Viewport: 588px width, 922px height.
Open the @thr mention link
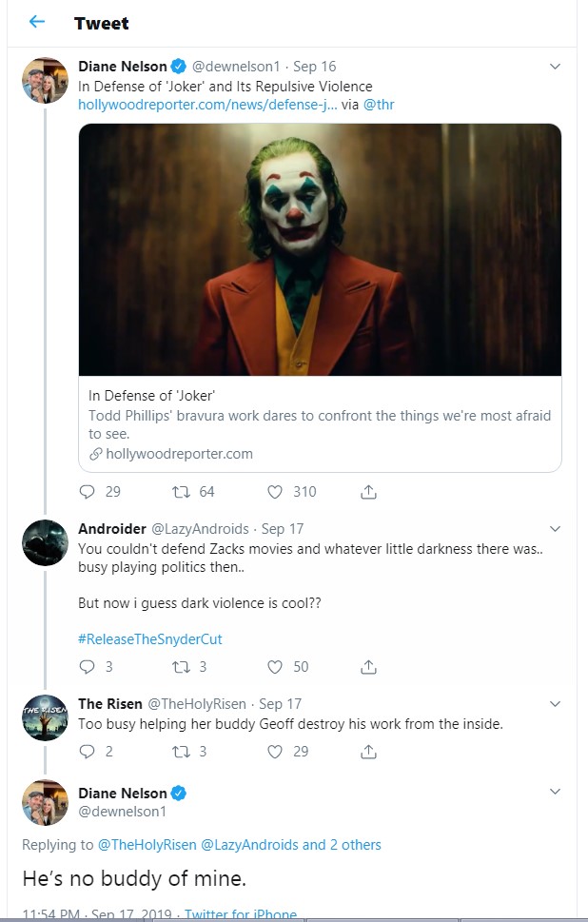[379, 106]
